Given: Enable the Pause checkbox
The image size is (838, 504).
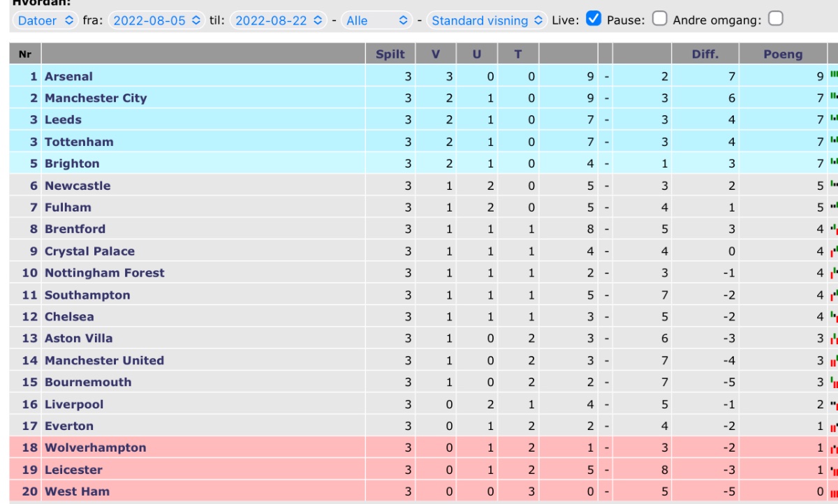Looking at the screenshot, I should point(659,20).
